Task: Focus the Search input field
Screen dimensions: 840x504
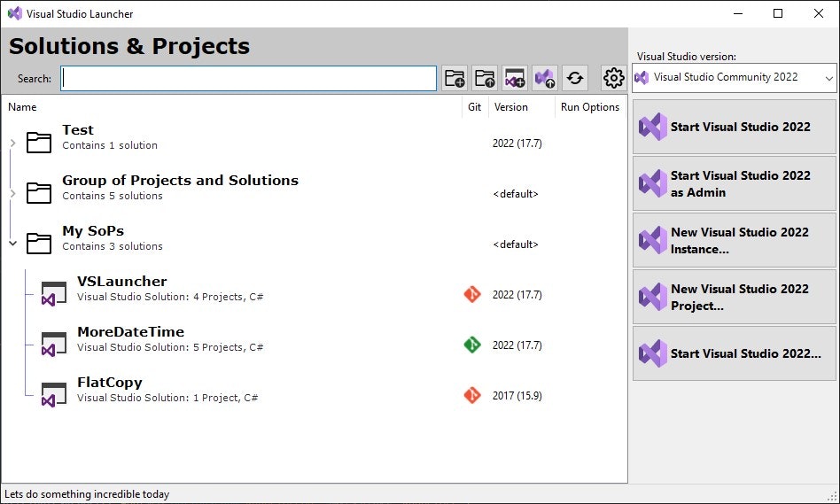Action: (249, 78)
